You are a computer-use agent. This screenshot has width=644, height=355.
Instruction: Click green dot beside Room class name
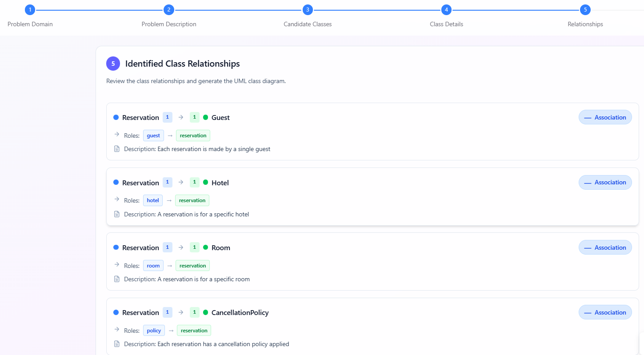tap(205, 247)
